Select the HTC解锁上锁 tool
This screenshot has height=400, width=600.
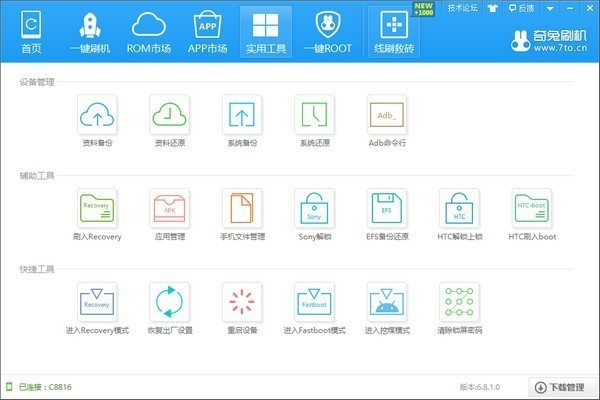[459, 209]
